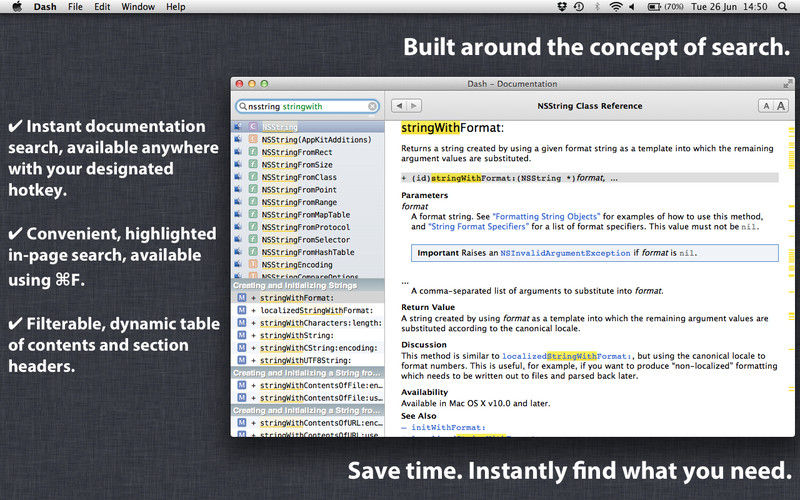Image resolution: width=800 pixels, height=500 pixels.
Task: Select the NSString class result
Action: coord(308,127)
